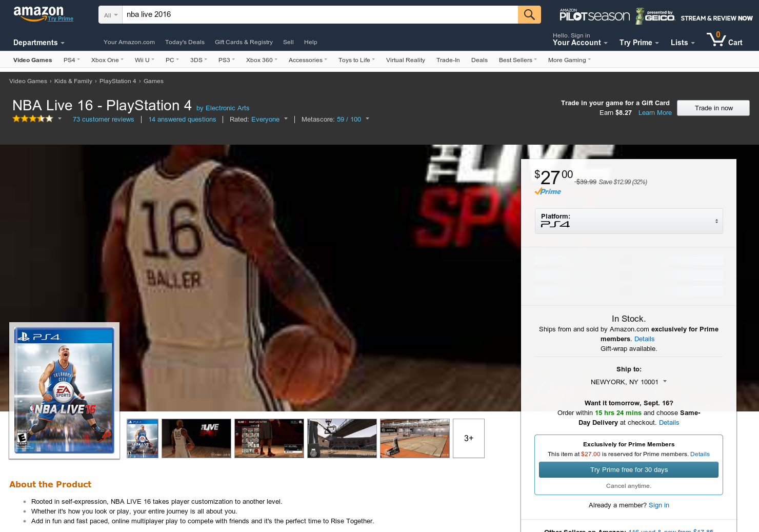Click the search field containing nba live 2016
The image size is (759, 532).
pyautogui.click(x=320, y=14)
